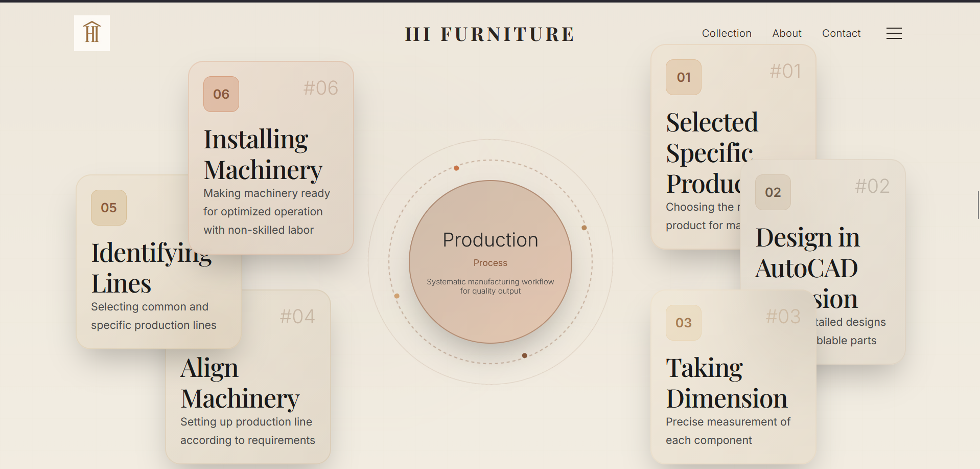The width and height of the screenshot is (980, 469).
Task: Open the hamburger menu
Action: (894, 33)
